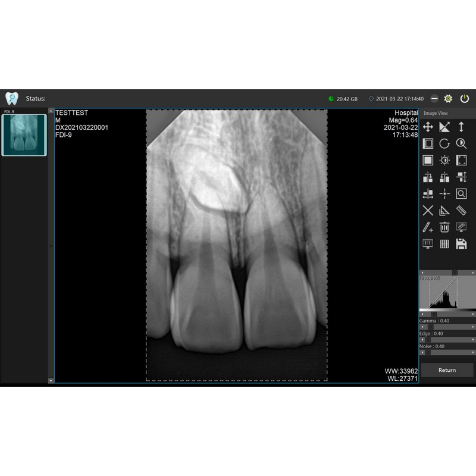Activate the mirror flip tool
Image resolution: width=476 pixels, height=476 pixels.
click(x=444, y=127)
